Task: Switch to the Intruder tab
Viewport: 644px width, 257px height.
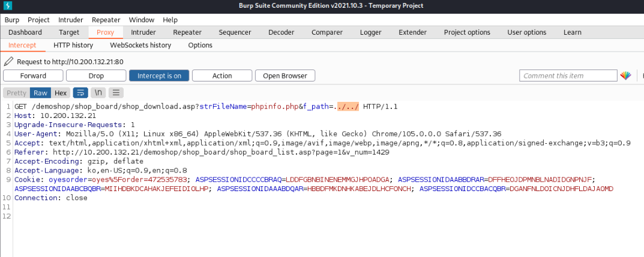Action: pos(143,32)
